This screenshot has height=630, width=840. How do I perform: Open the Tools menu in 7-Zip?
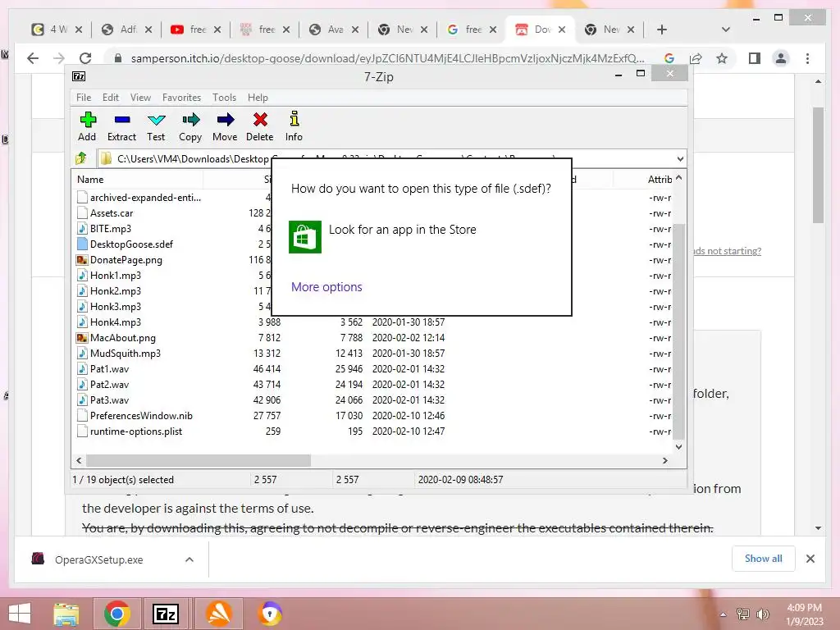pos(224,98)
